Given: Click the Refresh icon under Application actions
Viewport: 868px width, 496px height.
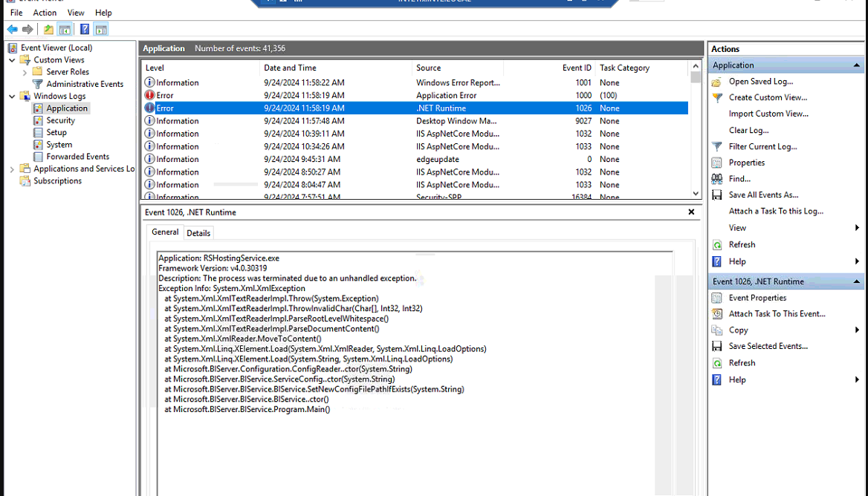Looking at the screenshot, I should point(716,244).
